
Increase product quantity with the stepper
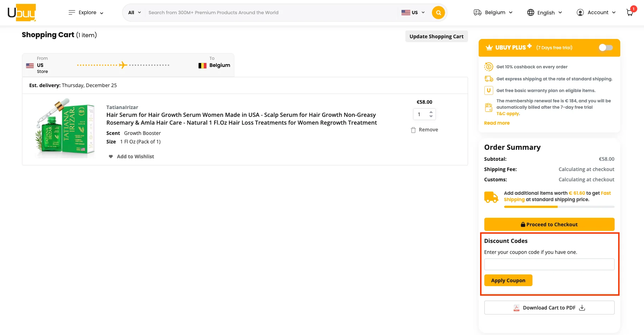pos(431,112)
